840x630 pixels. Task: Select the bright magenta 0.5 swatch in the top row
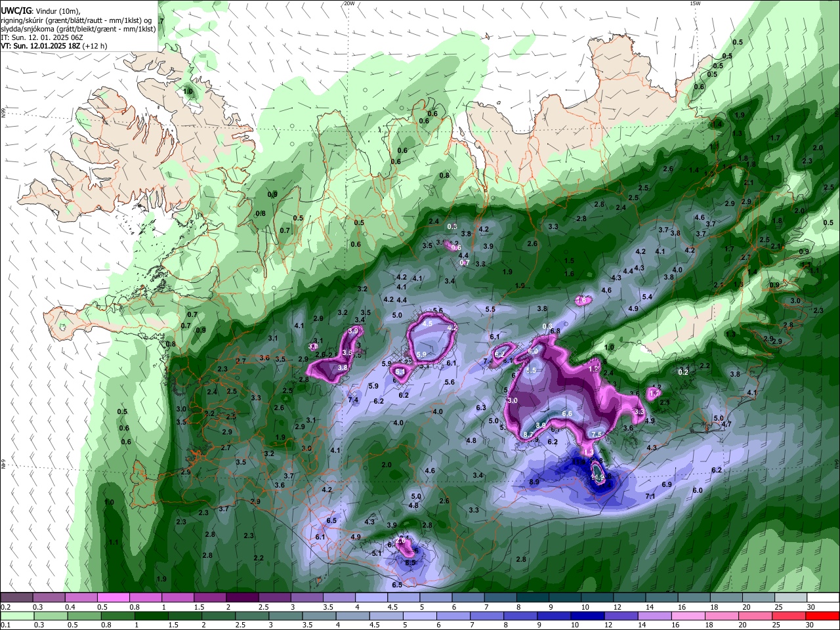tap(113, 597)
